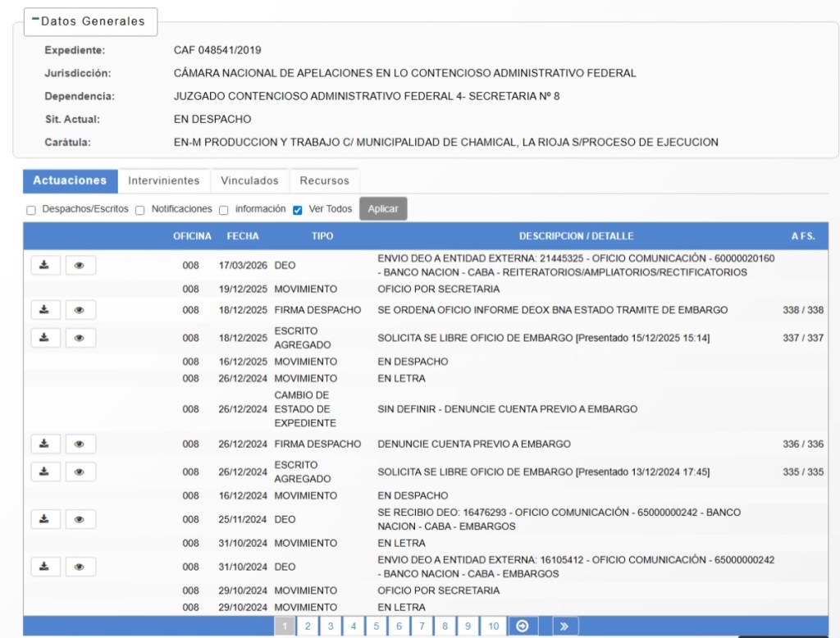The width and height of the screenshot is (840, 638).
Task: Uncheck the Ver Todos filter
Action: [297, 210]
